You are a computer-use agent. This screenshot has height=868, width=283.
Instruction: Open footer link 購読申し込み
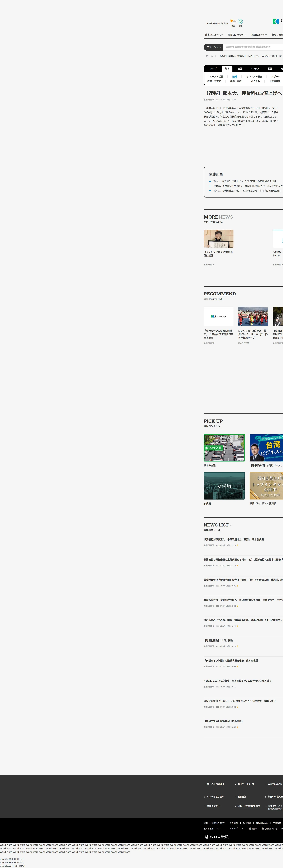[x=262, y=823]
